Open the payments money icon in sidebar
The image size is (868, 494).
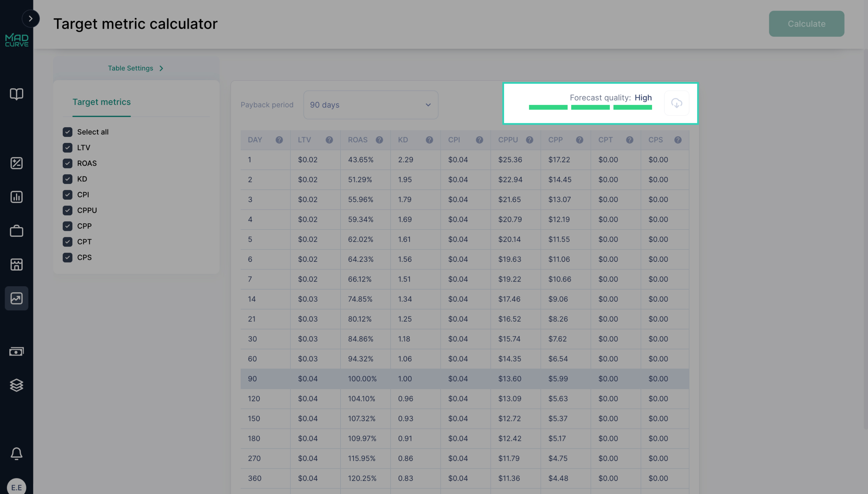pos(17,351)
